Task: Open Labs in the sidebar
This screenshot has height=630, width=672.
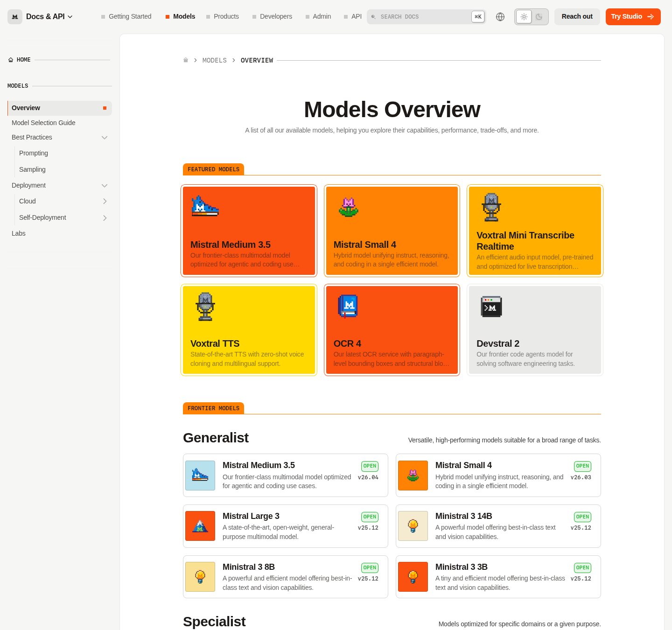Action: click(x=19, y=233)
